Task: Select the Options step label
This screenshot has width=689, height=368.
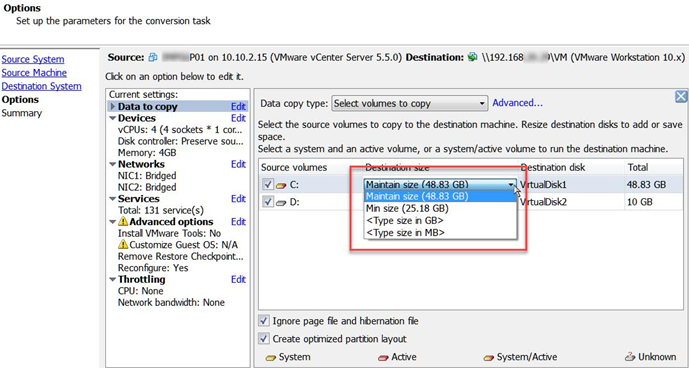Action: coord(20,100)
